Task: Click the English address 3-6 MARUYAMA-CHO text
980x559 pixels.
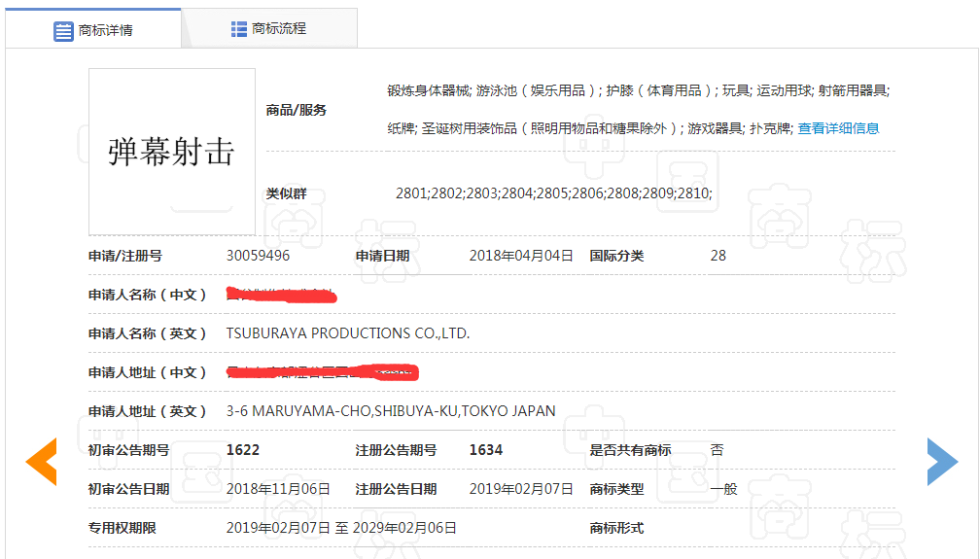Action: 391,411
